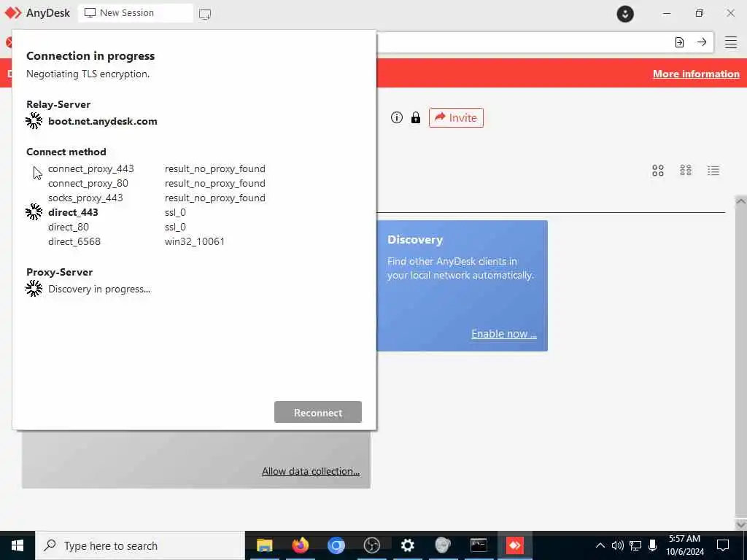The width and height of the screenshot is (747, 560).
Task: Show hidden system tray icons
Action: (600, 545)
